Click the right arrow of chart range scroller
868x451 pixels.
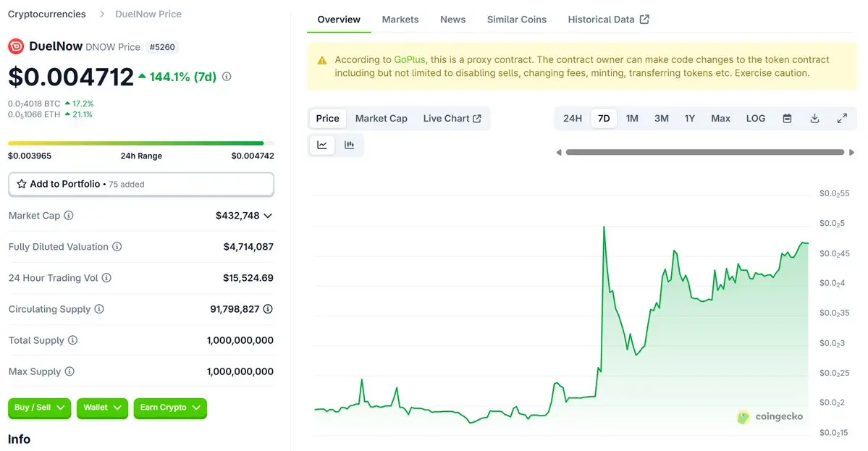coord(851,152)
